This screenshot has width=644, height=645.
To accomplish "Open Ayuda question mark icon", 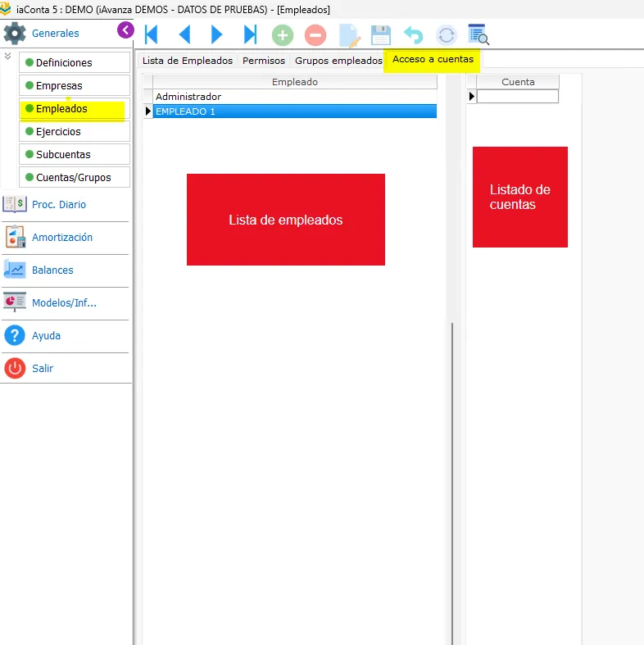I will point(15,335).
